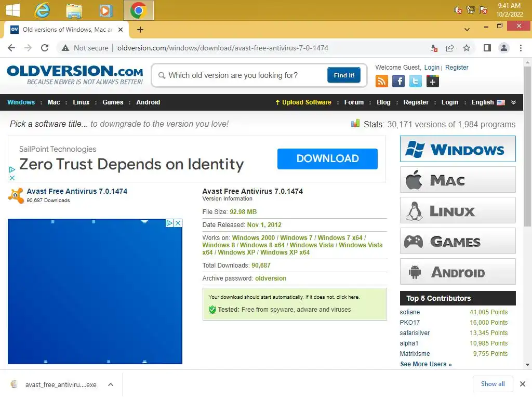Open the See More Users link
Image resolution: width=532 pixels, height=399 pixels.
click(x=426, y=364)
